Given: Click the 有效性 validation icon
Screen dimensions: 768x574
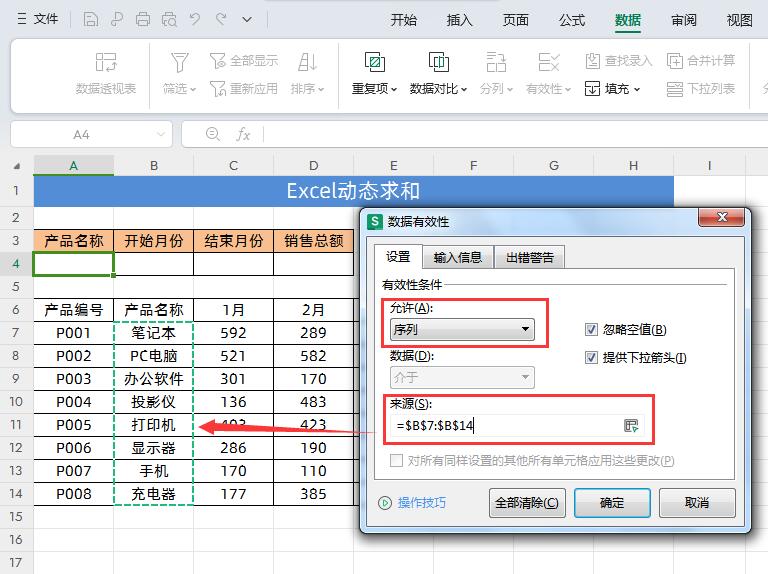Looking at the screenshot, I should (548, 62).
